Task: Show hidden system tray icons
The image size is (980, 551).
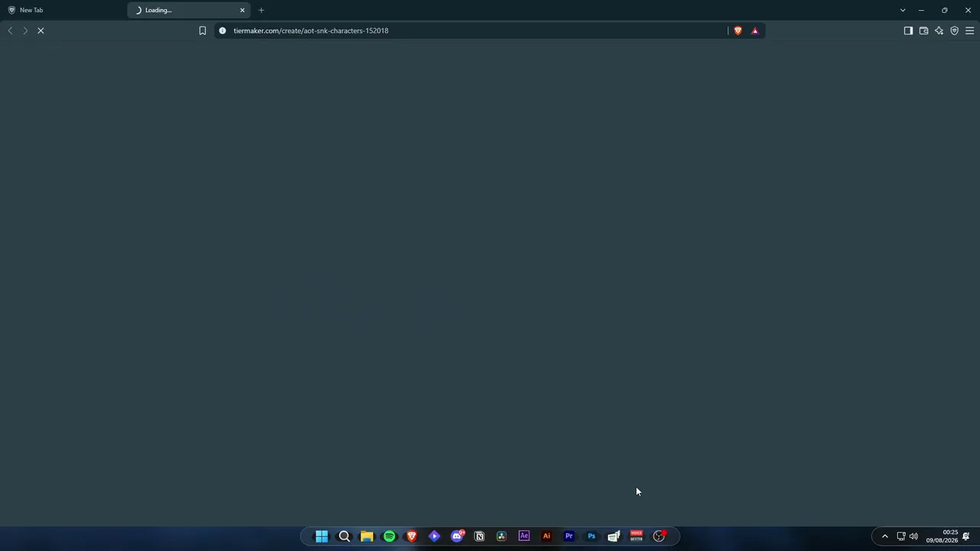Action: click(885, 536)
